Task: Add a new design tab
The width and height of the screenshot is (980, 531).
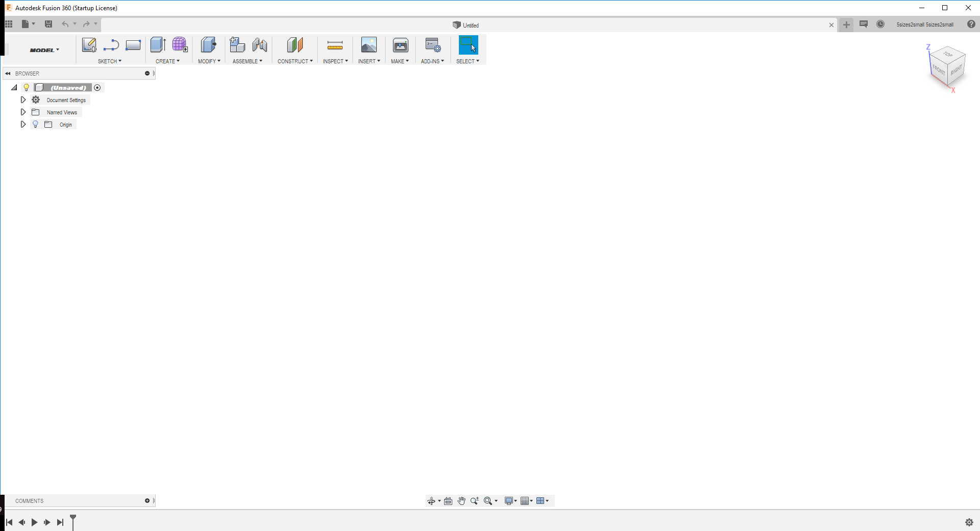Action: 846,25
